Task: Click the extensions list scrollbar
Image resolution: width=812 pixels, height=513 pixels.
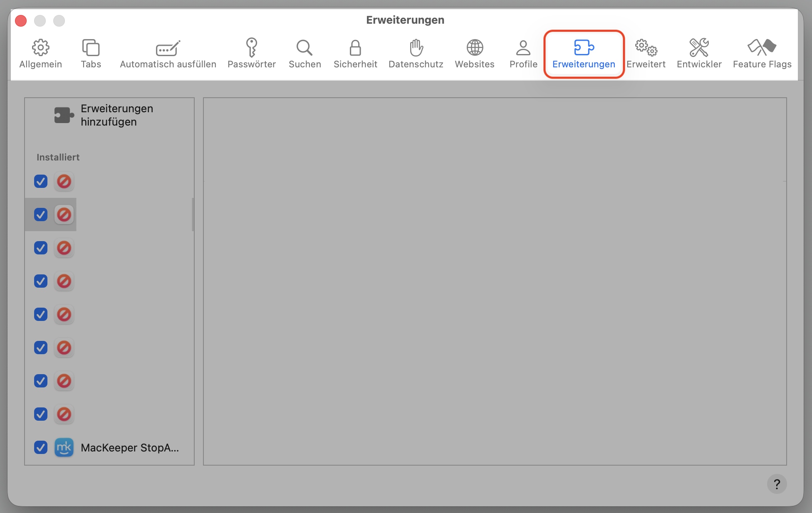Action: point(193,215)
